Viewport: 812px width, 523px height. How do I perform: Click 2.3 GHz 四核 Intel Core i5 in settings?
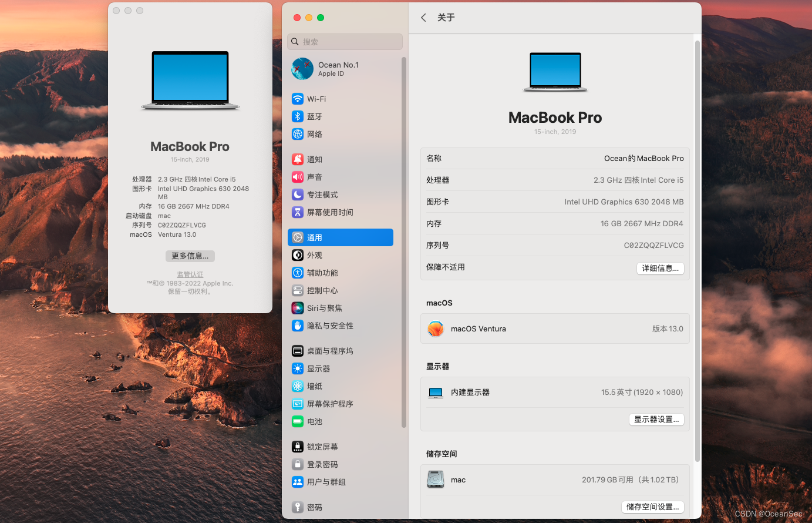(x=639, y=180)
